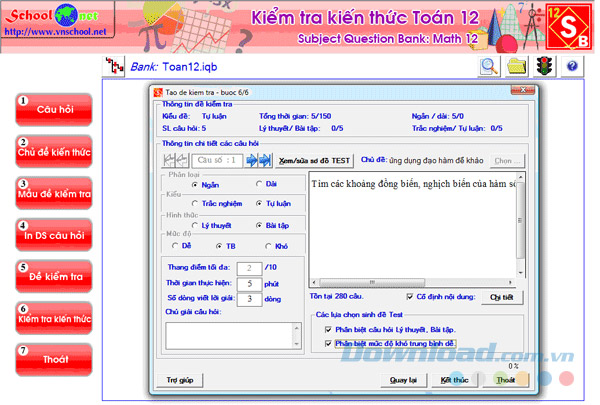The image size is (600, 405).
Task: Open the magnifier search icon
Action: [x=489, y=67]
